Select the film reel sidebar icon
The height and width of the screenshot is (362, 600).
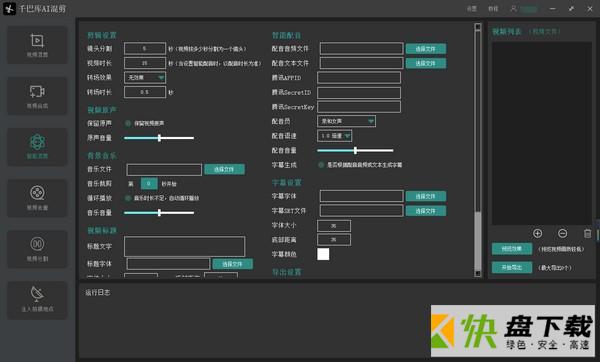[x=37, y=193]
